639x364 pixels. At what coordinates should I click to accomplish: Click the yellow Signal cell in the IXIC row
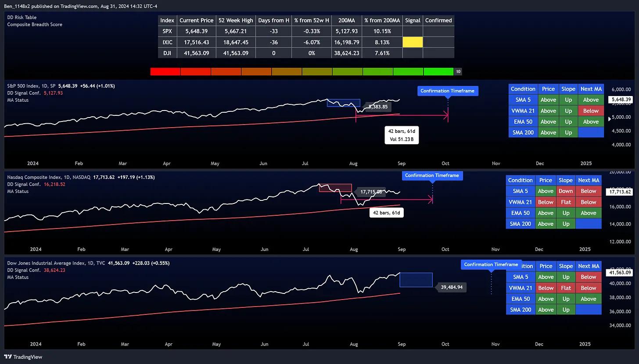pos(413,42)
